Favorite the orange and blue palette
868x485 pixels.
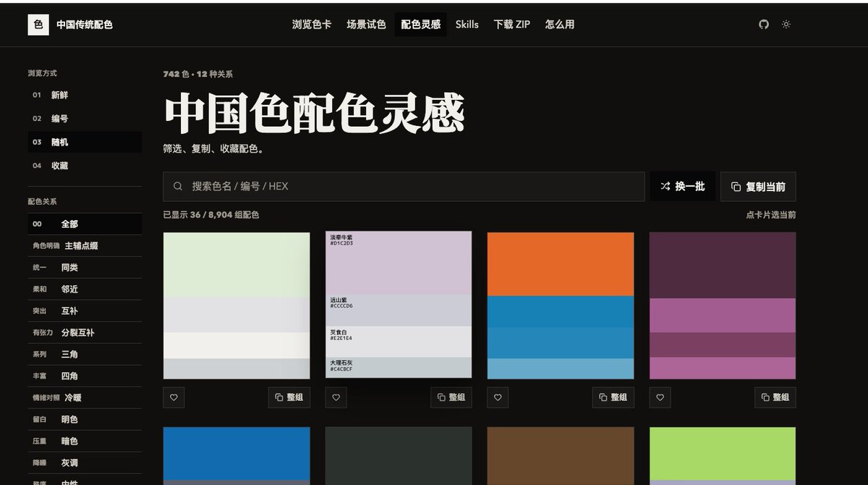[498, 397]
